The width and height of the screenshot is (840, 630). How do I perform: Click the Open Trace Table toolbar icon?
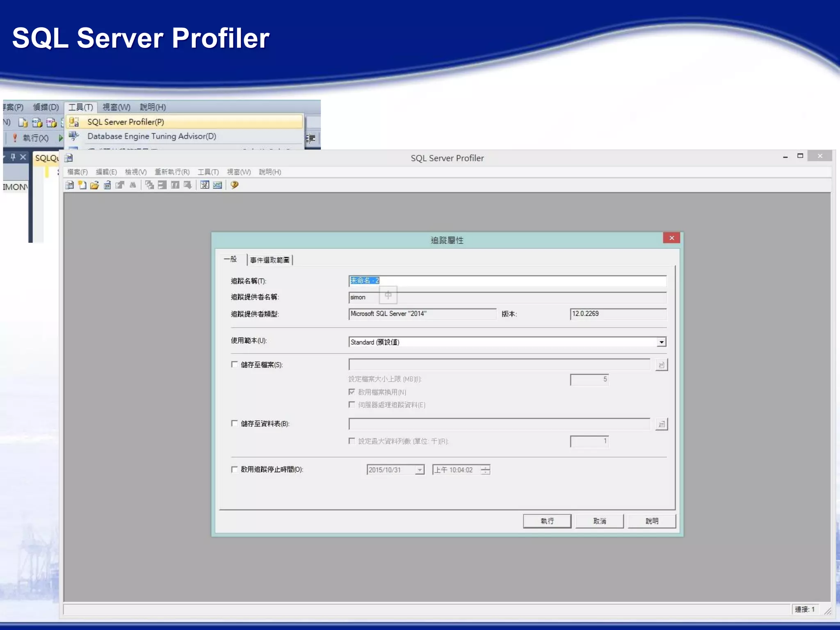(x=107, y=185)
